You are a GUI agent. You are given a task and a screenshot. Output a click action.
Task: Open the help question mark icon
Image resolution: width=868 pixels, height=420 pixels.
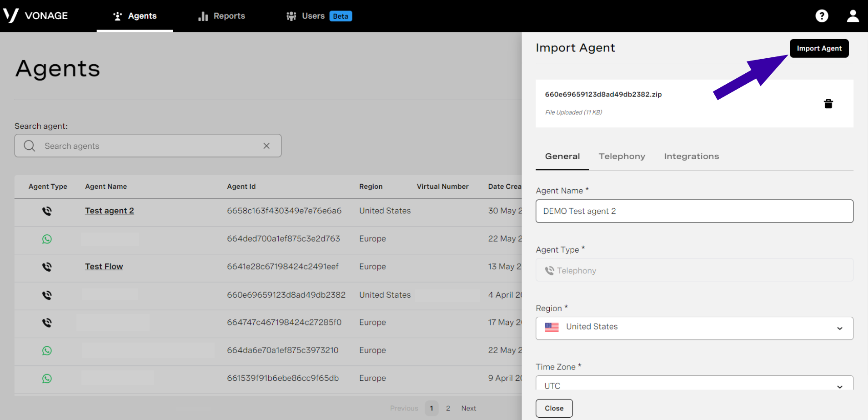(x=822, y=16)
